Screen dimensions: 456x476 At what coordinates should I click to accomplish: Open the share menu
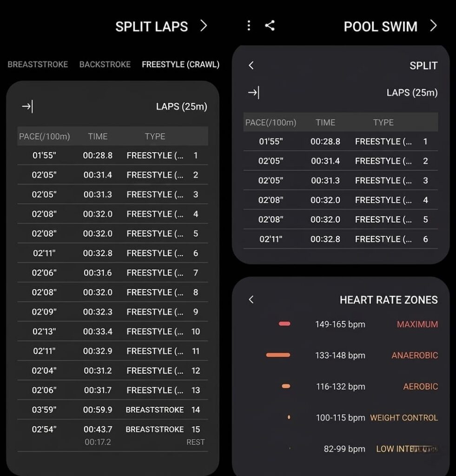(270, 26)
